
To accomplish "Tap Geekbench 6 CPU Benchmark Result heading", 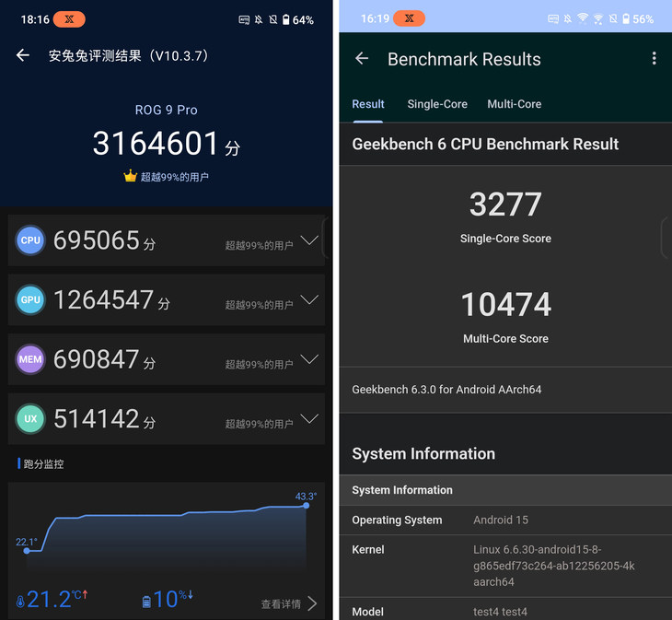I will 485,144.
